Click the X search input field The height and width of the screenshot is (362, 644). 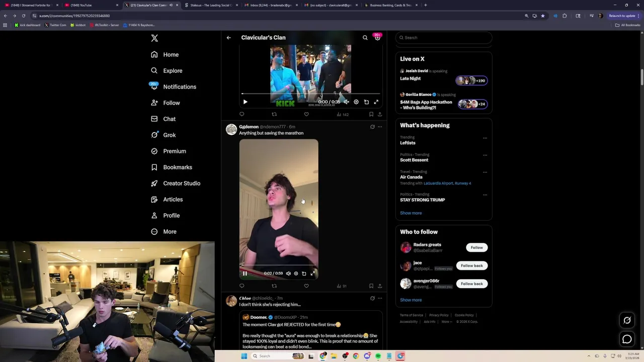coord(444,38)
